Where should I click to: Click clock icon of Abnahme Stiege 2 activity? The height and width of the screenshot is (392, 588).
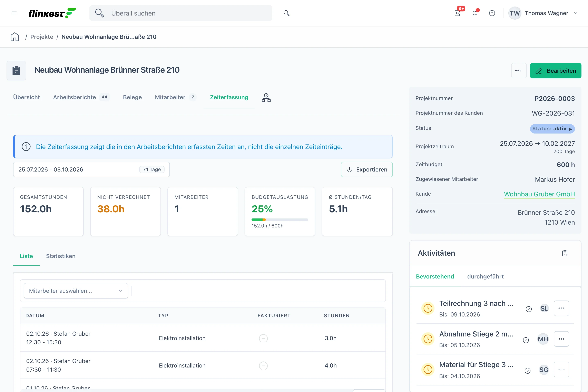pyautogui.click(x=428, y=339)
